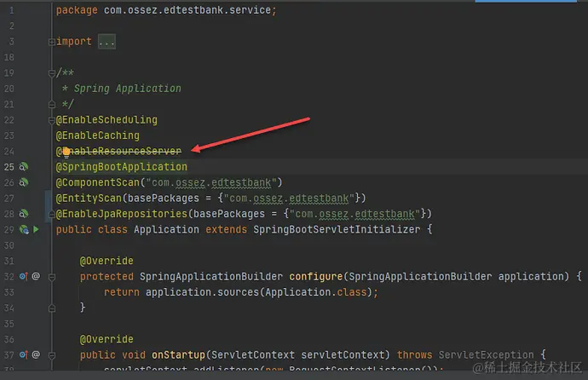
Task: Collapse the annotations block at @EnableScheduling
Action: coord(52,120)
